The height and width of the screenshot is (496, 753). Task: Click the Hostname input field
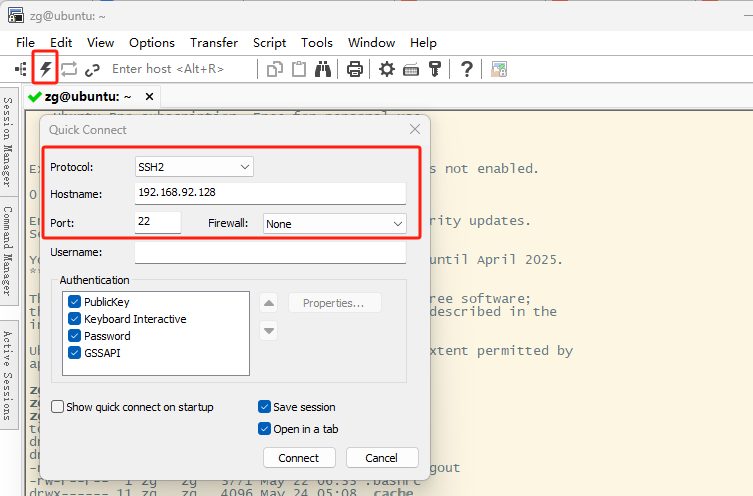coord(270,193)
